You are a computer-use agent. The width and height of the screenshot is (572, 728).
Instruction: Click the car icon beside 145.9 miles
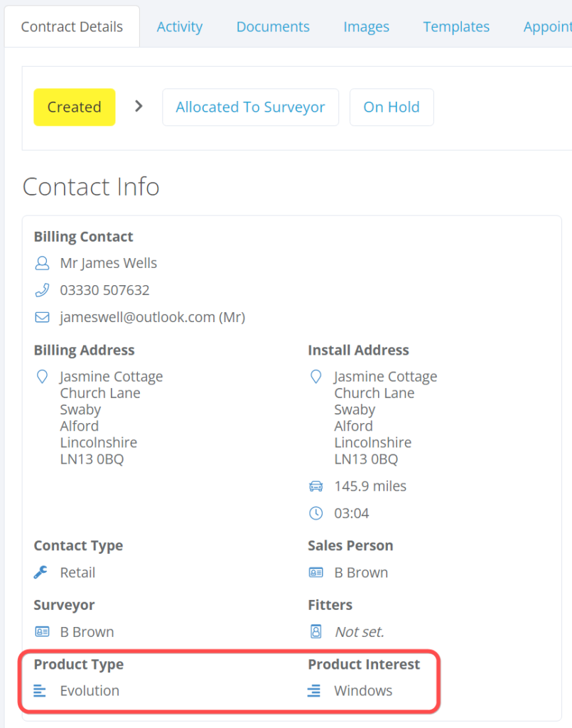coord(316,487)
